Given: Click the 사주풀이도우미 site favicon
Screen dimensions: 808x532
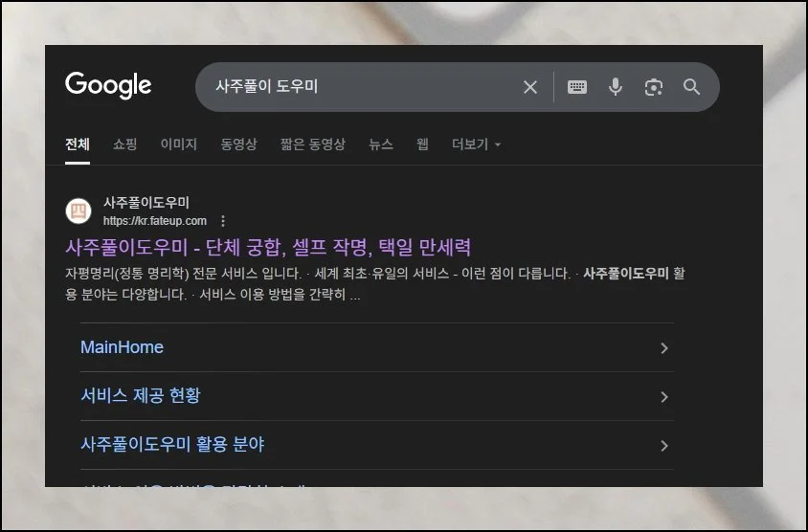Looking at the screenshot, I should [x=79, y=211].
